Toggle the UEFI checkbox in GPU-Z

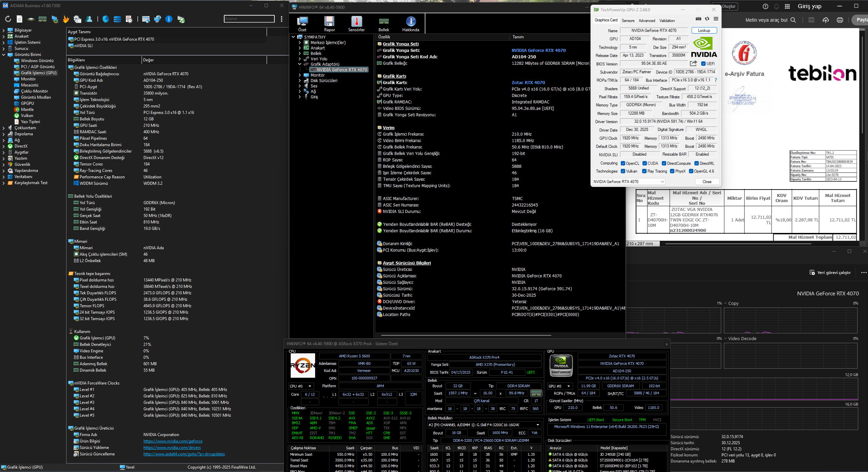pos(703,64)
